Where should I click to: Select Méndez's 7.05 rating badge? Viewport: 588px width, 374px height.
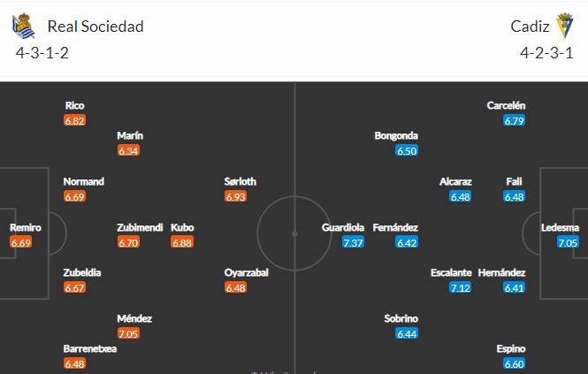tap(128, 333)
